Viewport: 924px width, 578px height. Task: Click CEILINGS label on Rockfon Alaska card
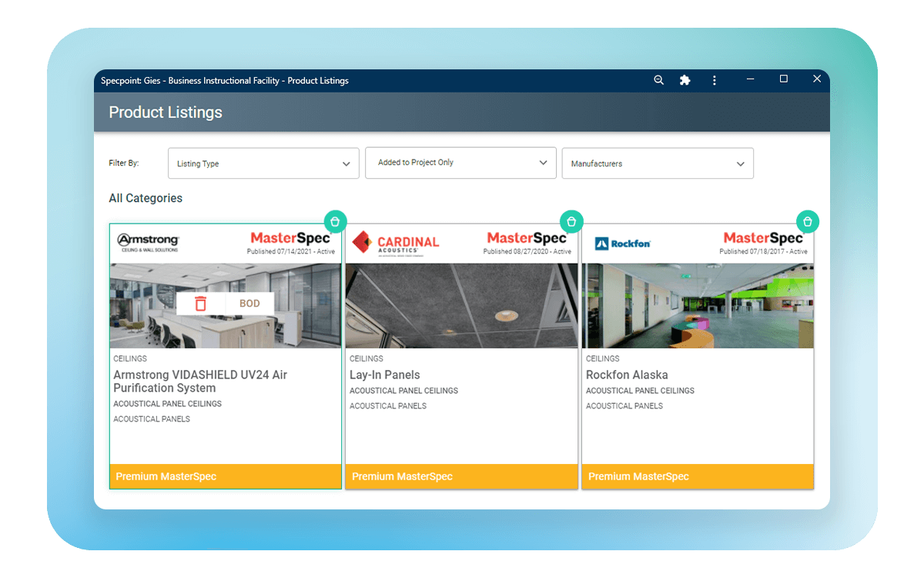click(603, 358)
